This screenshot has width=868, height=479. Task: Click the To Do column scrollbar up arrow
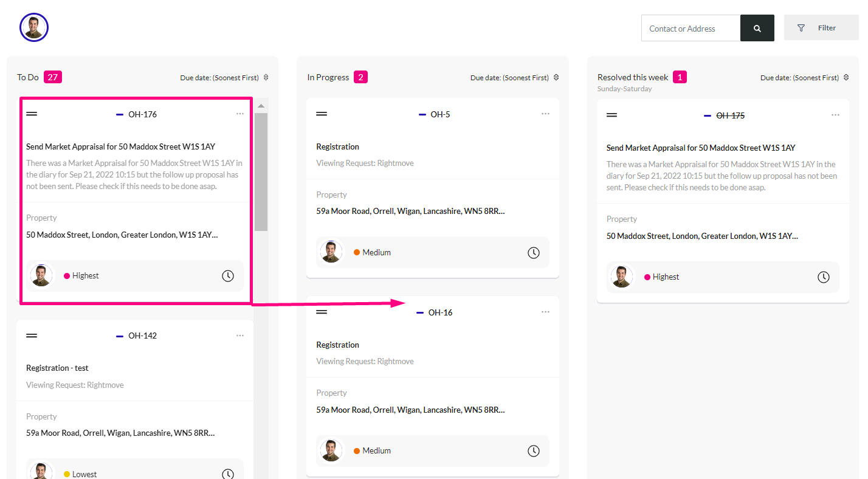click(x=261, y=106)
